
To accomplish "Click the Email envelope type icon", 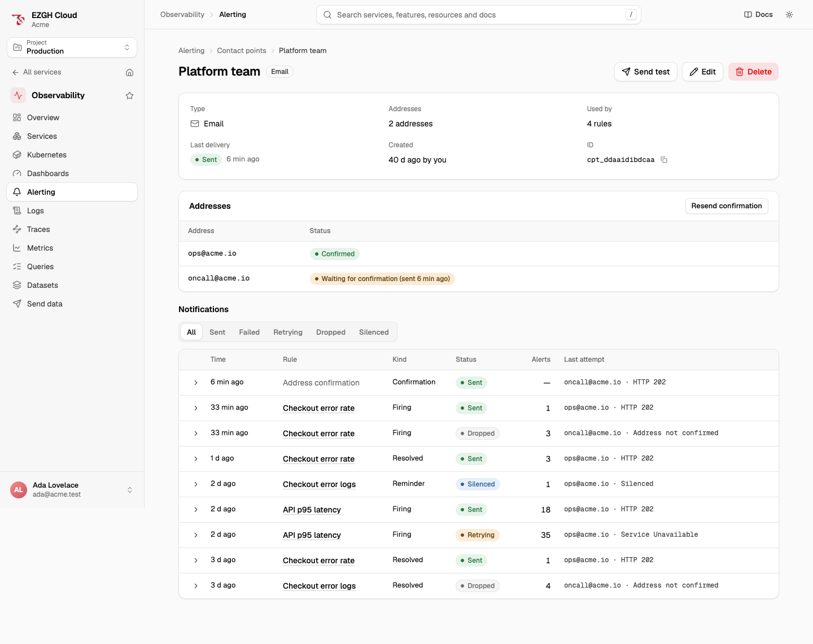I will 195,124.
